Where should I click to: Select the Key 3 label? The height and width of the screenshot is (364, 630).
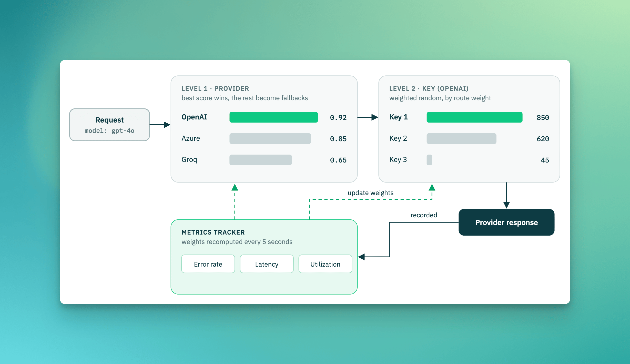(398, 160)
